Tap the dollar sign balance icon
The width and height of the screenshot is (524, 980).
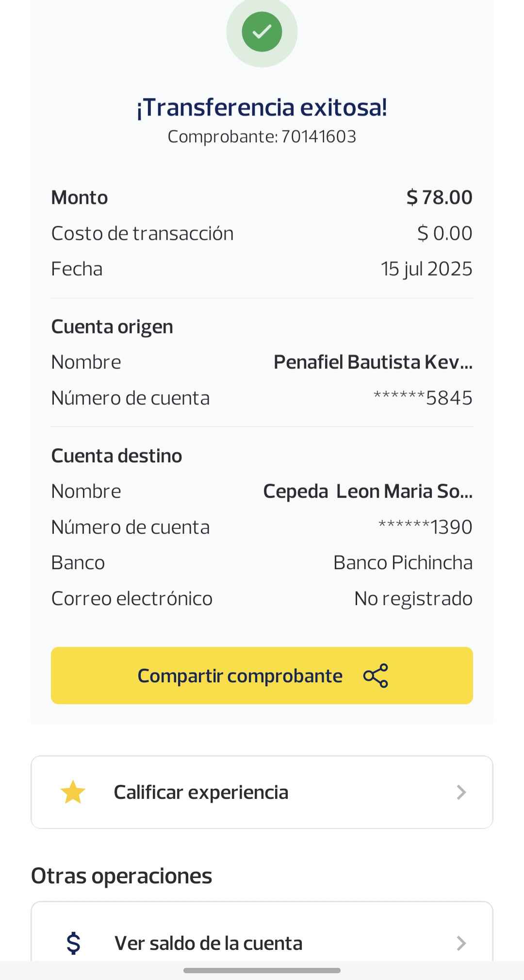[73, 943]
